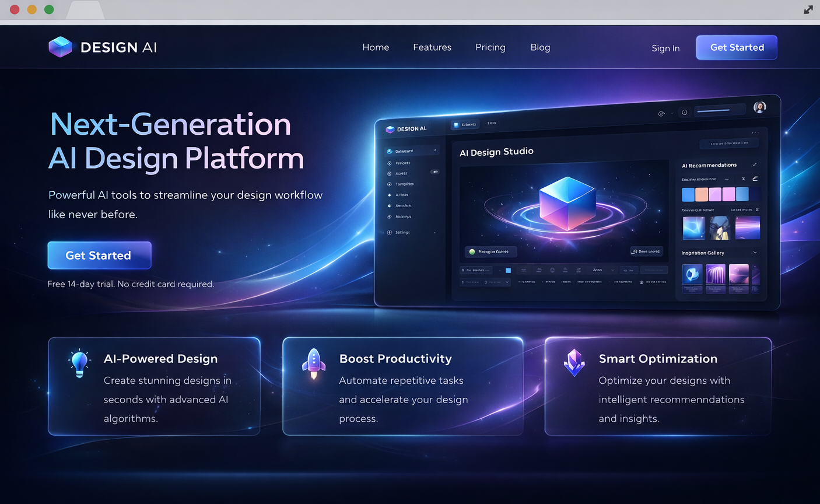Click the lightbulb icon on AI-Powered Design card

[79, 363]
